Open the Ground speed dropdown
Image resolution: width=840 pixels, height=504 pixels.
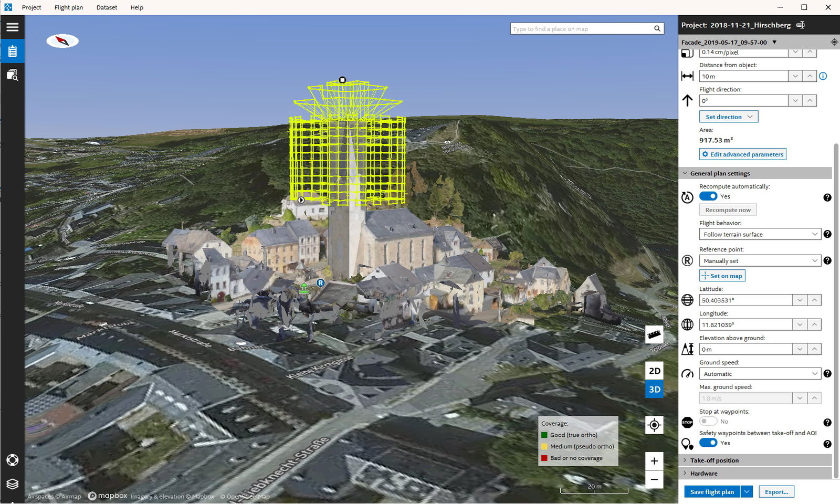[x=760, y=373]
